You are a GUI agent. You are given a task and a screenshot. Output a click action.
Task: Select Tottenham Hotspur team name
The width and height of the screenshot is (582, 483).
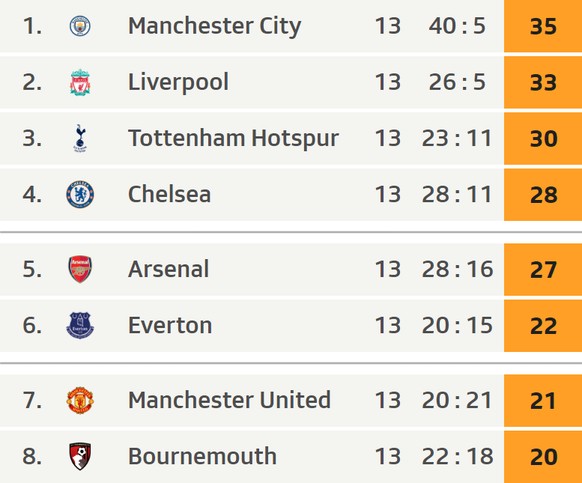pos(233,138)
